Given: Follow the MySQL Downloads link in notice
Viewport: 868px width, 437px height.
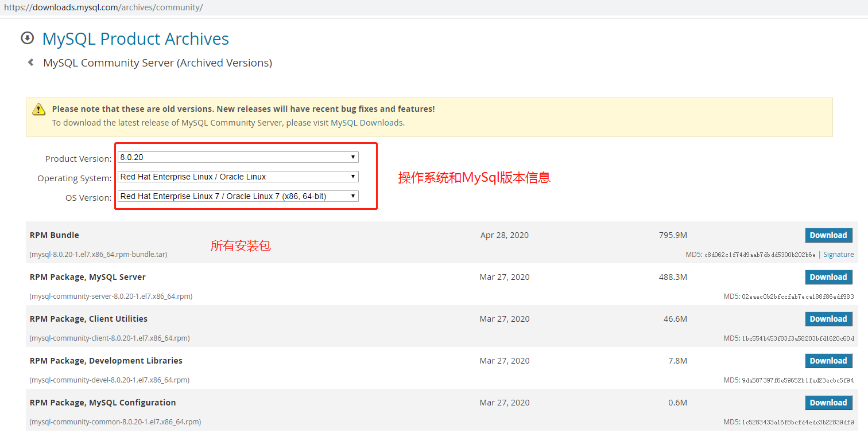Looking at the screenshot, I should (367, 123).
